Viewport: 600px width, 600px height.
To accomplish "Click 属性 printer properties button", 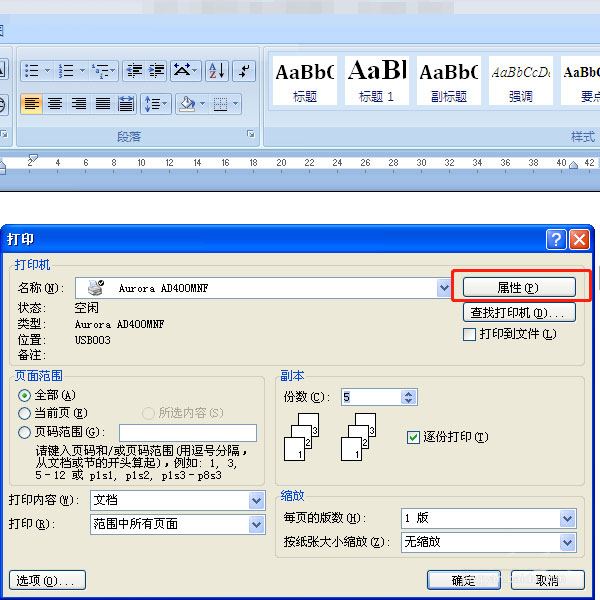I will [x=519, y=287].
